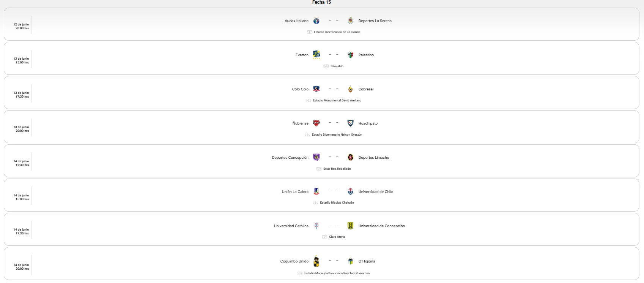Click the Cobresal club crest
The width and height of the screenshot is (644, 283).
pyautogui.click(x=351, y=89)
